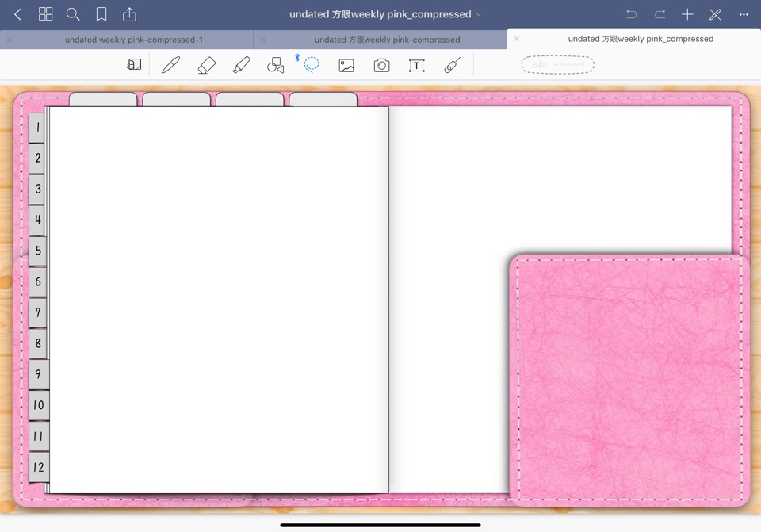This screenshot has height=532, width=761.
Task: Open a new tab with the plus button
Action: pyautogui.click(x=686, y=13)
